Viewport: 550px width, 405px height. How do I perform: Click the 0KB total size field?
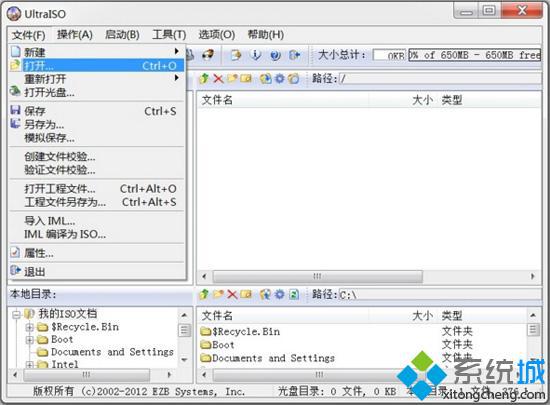(389, 55)
